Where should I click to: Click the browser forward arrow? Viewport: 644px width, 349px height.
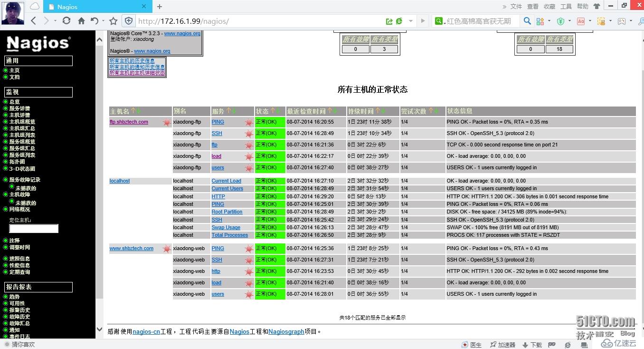(46, 21)
